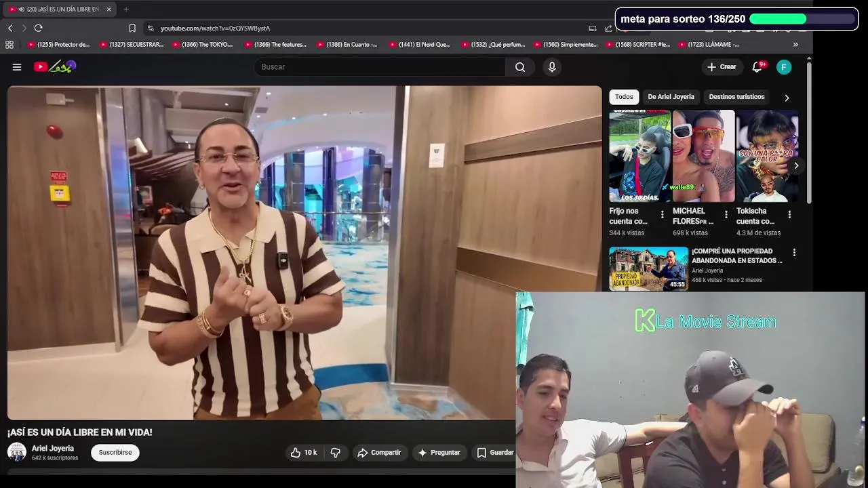Reload the page with the refresh icon
The image size is (868, 488).
tap(38, 28)
